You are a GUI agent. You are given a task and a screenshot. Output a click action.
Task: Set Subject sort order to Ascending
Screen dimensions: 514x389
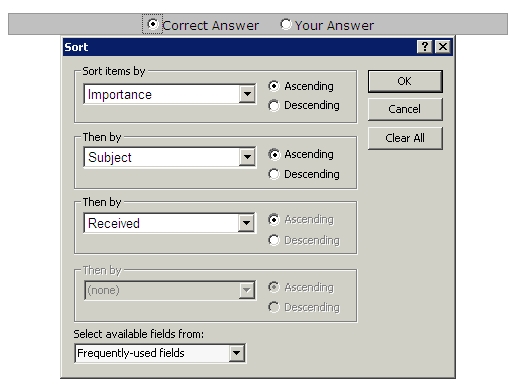coord(274,154)
